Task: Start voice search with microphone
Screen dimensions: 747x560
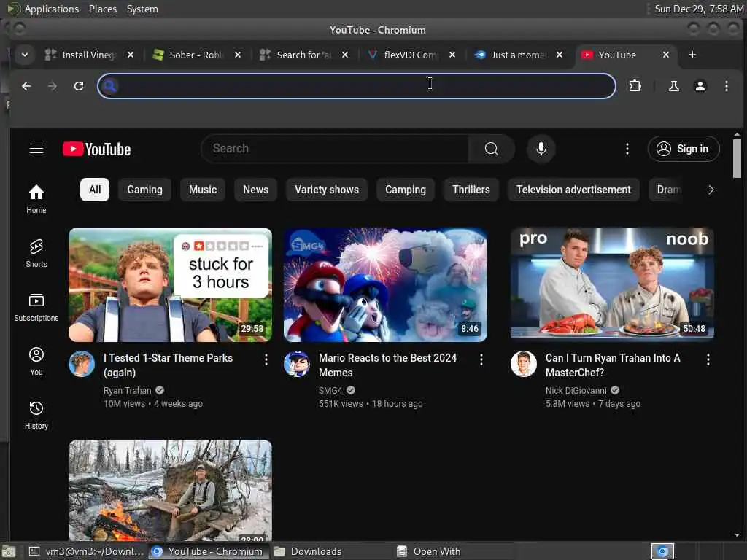Action: click(x=541, y=149)
